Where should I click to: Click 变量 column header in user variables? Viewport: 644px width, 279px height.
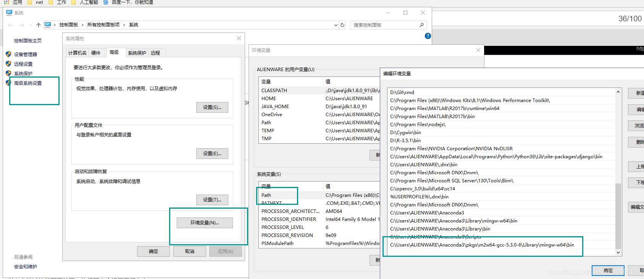tap(291, 82)
